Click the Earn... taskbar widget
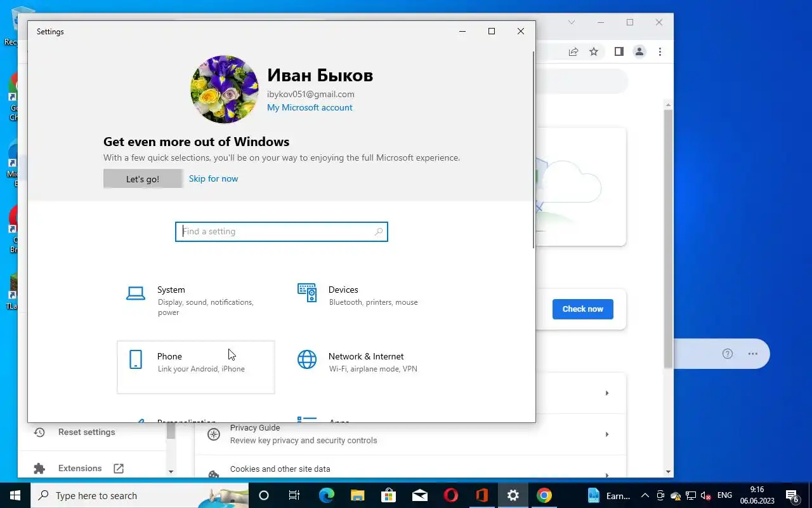Image resolution: width=812 pixels, height=508 pixels. coord(609,495)
